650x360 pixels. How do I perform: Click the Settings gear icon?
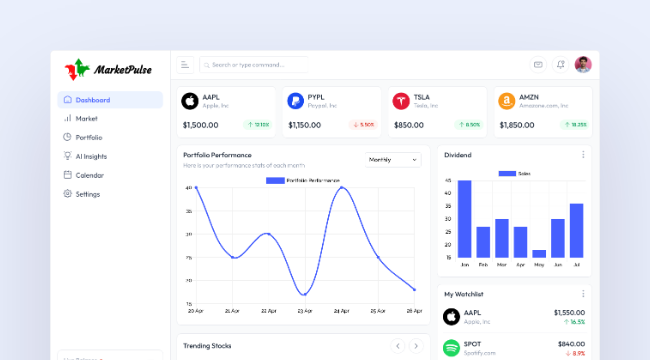pyautogui.click(x=68, y=193)
